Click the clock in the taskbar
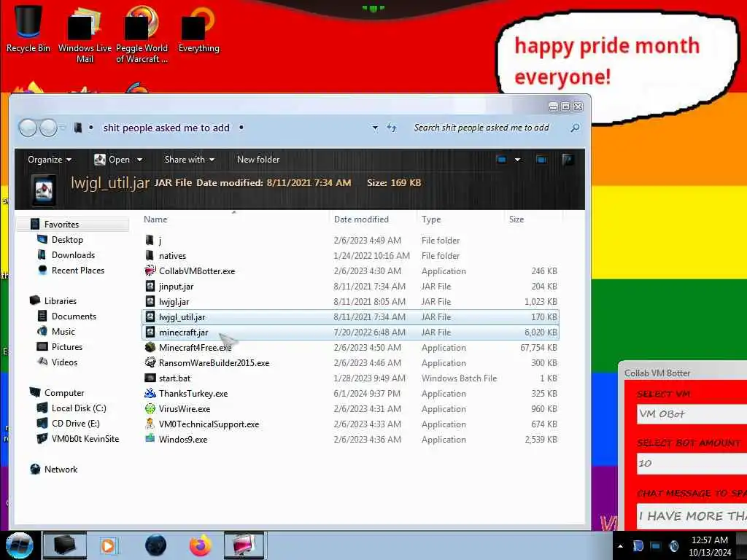This screenshot has width=747, height=560. click(x=709, y=546)
